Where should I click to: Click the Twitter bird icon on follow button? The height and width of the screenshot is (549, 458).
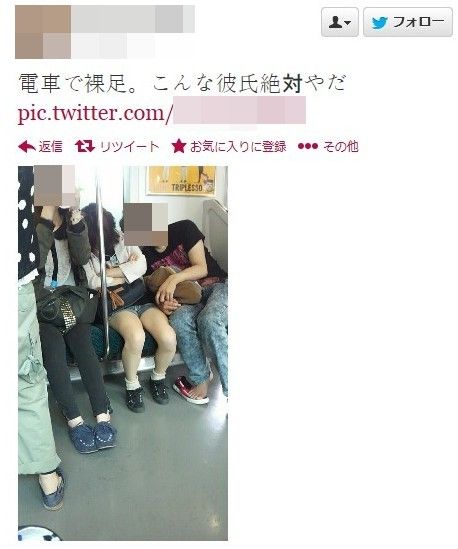coord(380,23)
